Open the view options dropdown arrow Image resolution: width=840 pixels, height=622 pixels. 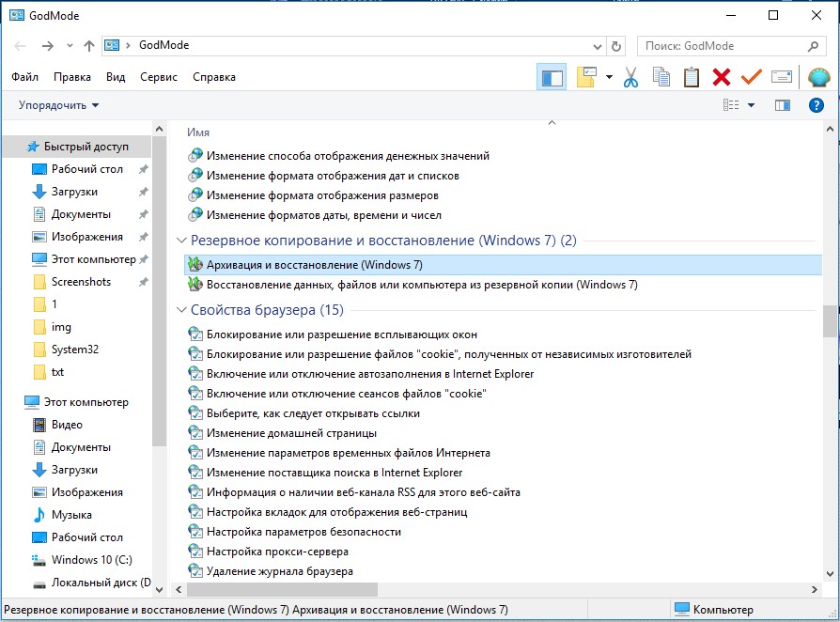coord(751,105)
